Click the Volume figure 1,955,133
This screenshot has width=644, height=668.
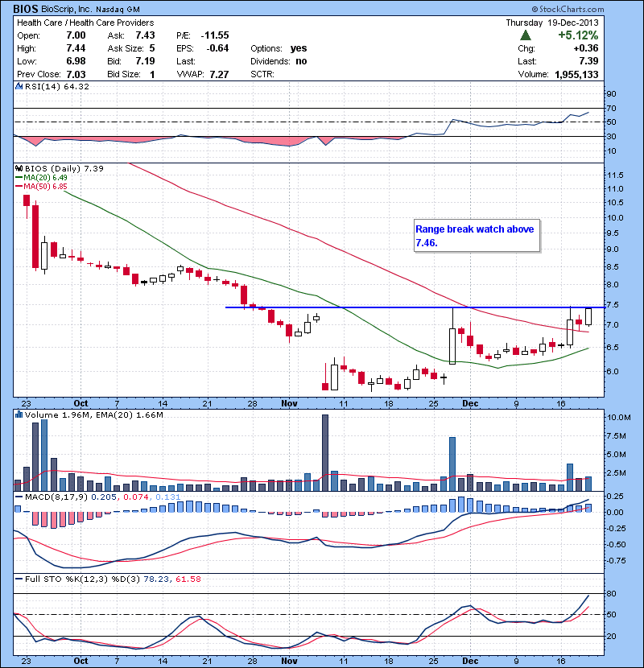click(x=576, y=75)
